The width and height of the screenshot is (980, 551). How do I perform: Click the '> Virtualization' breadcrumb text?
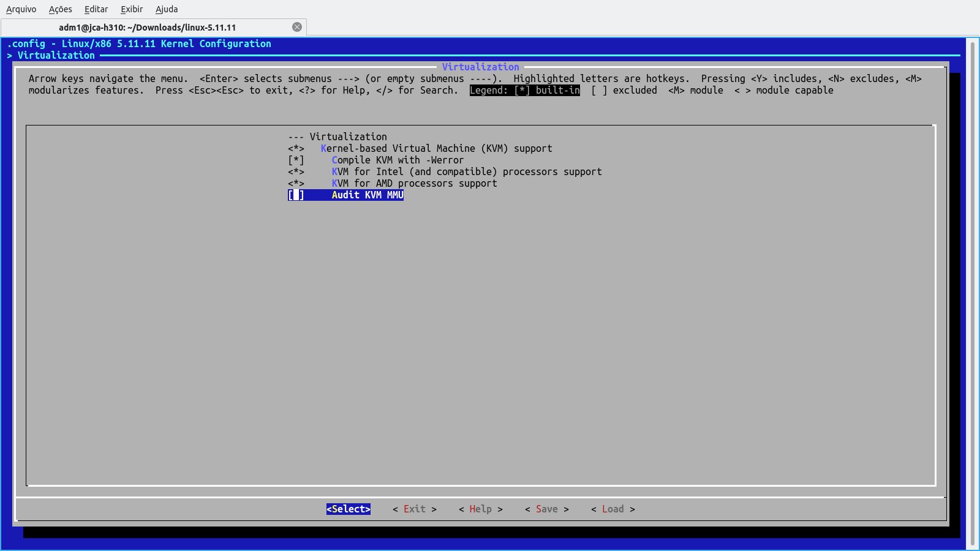[51, 55]
